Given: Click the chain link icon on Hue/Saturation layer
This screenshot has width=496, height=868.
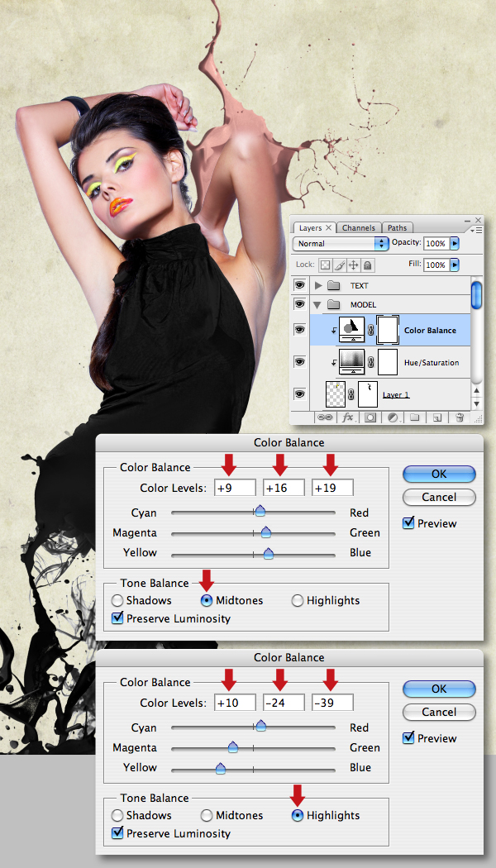Looking at the screenshot, I should click(x=371, y=363).
